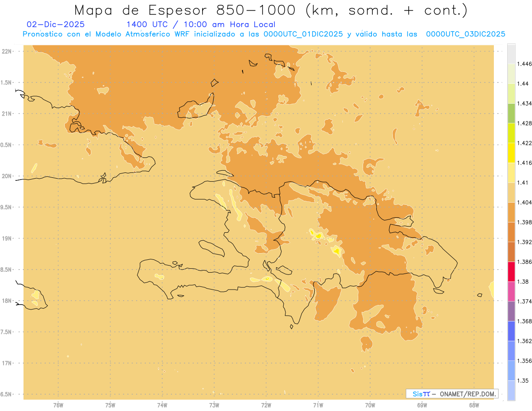Click the purple colorbar segment above 1.368

click(x=511, y=311)
